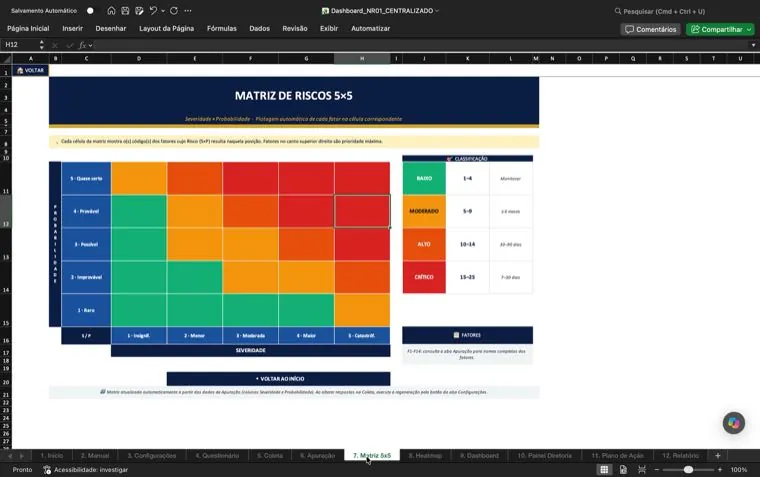The height and width of the screenshot is (477, 760).
Task: Click the VOLTAR home button in cell A1
Action: tap(30, 70)
